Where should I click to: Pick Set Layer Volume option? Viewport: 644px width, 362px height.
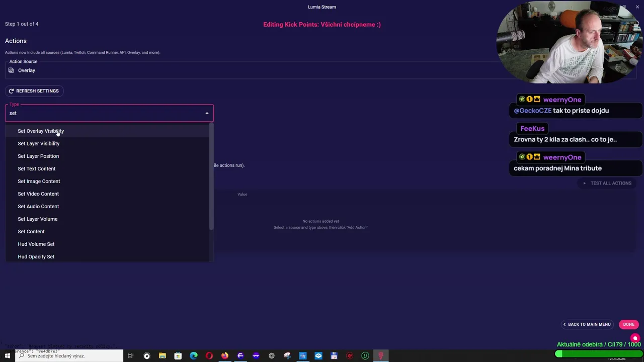coord(38,219)
